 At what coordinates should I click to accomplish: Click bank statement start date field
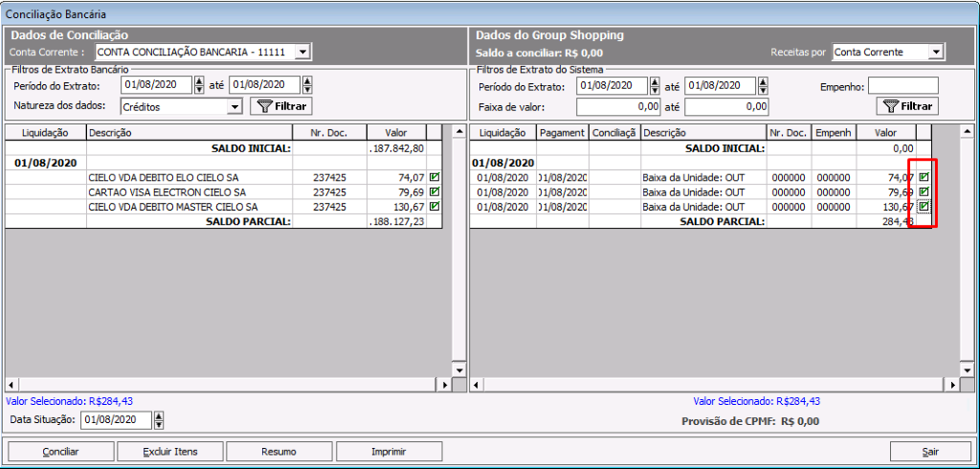[156, 84]
